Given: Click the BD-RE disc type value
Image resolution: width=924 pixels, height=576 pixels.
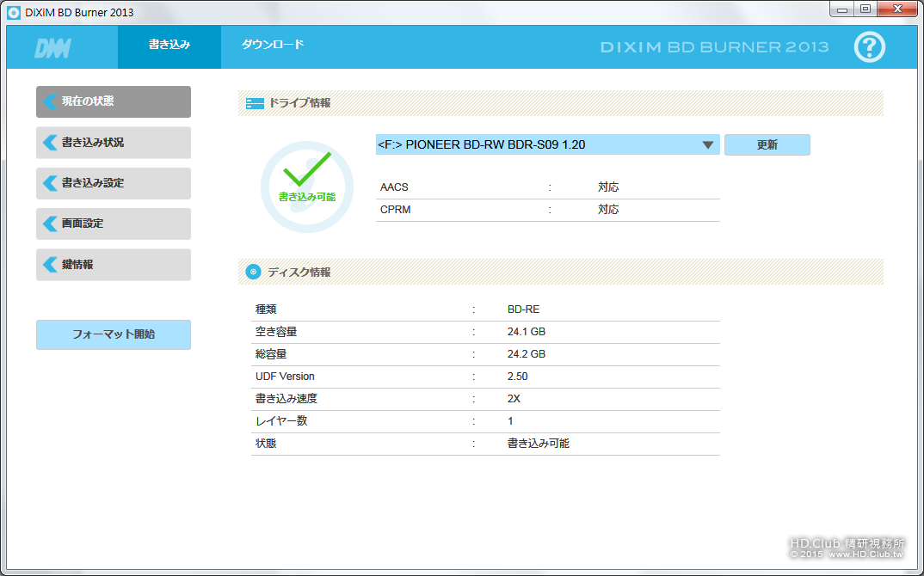Looking at the screenshot, I should coord(523,309).
